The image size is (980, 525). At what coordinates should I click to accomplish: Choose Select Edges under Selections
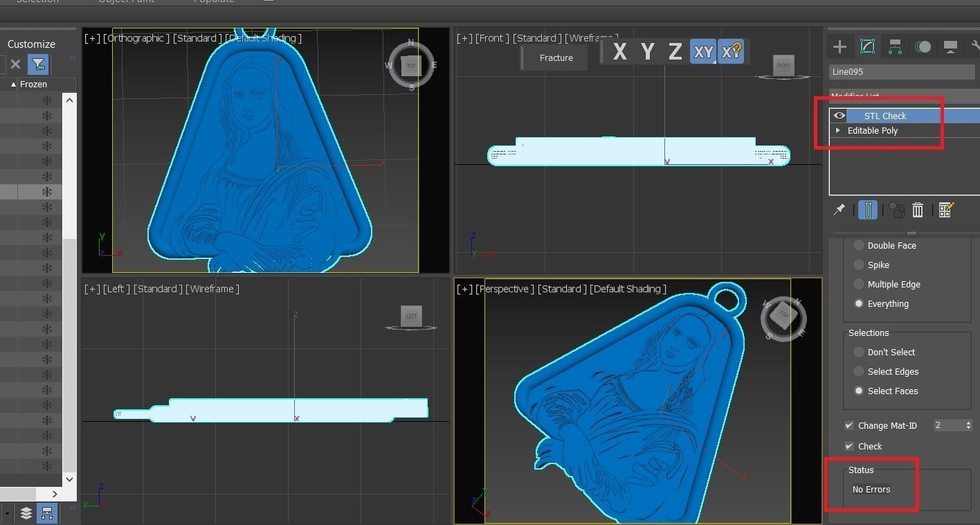859,371
